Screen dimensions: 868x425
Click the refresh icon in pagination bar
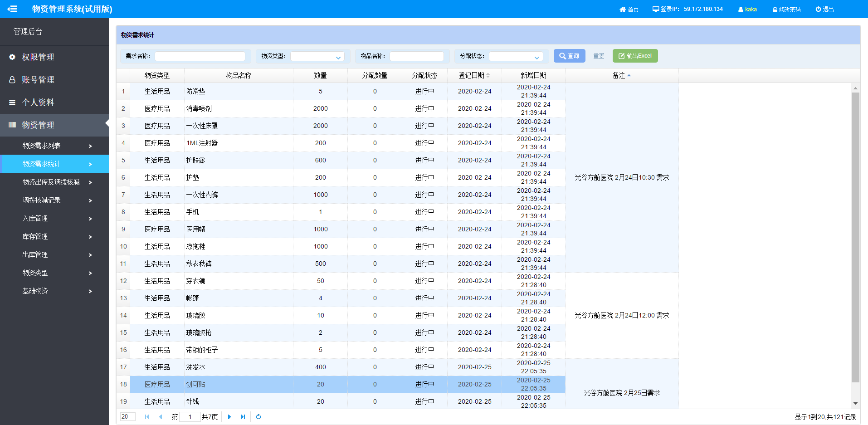(258, 417)
